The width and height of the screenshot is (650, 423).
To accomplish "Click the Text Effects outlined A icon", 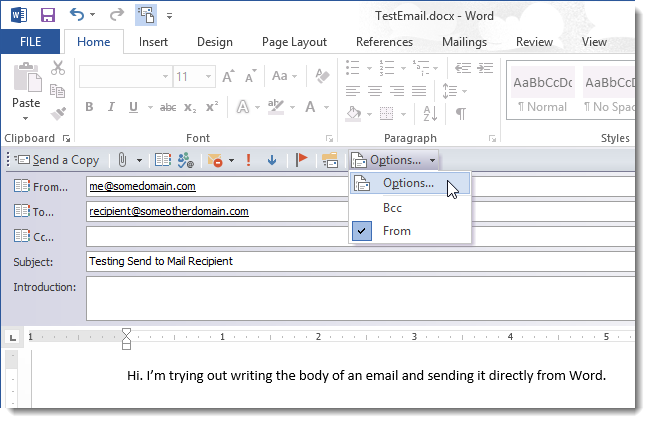I will pos(243,107).
